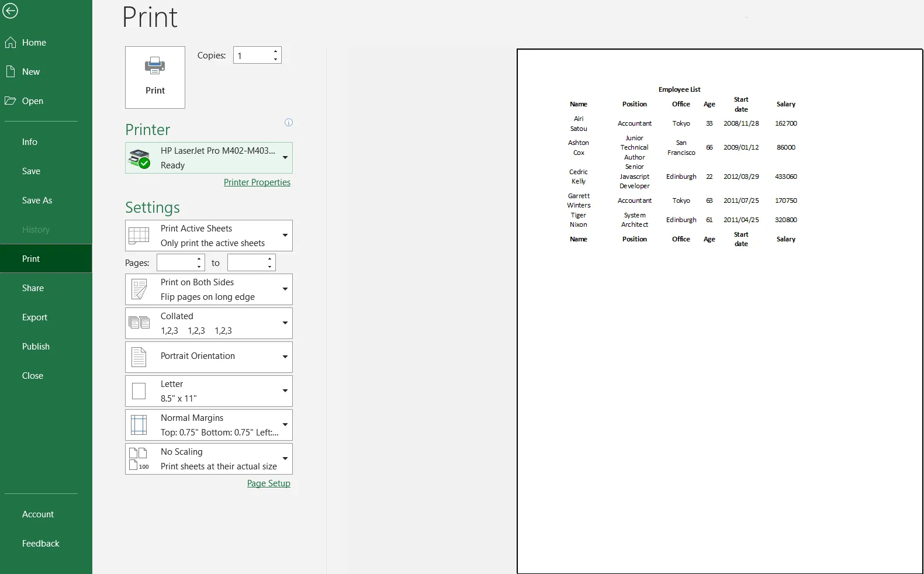Click the Open folder icon

pos(11,101)
